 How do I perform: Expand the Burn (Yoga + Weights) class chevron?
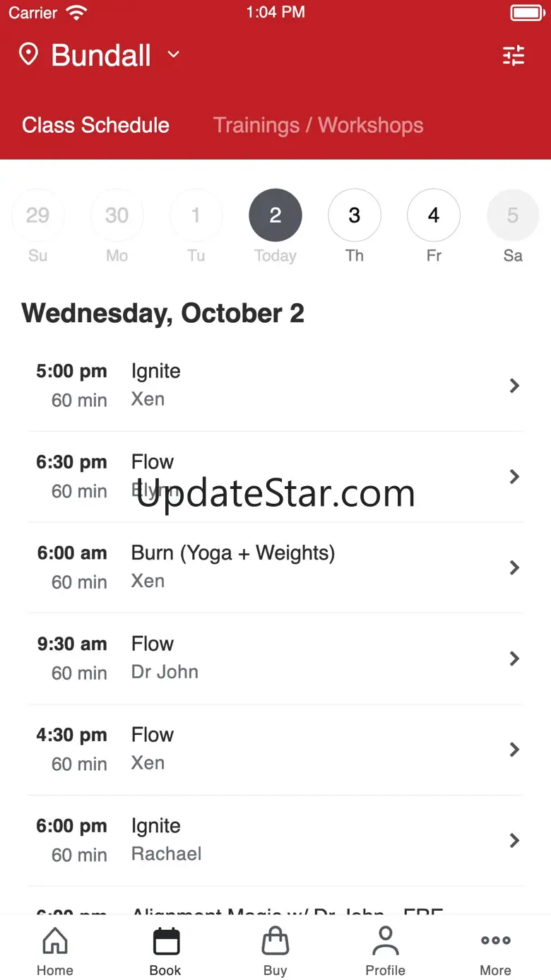point(514,567)
